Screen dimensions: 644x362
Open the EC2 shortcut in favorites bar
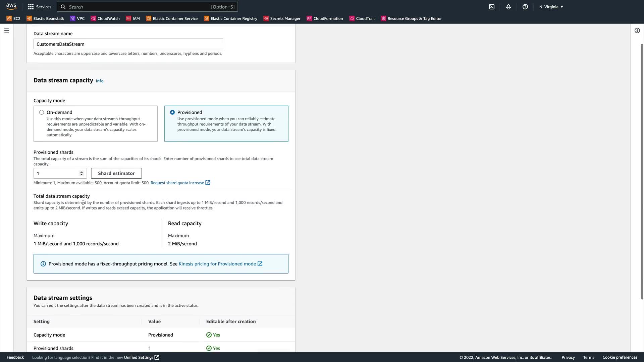(x=13, y=18)
